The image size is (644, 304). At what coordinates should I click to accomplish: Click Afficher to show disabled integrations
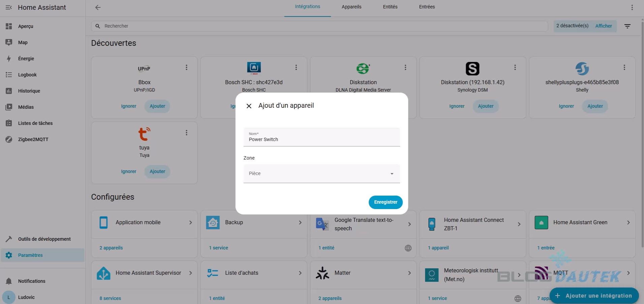pyautogui.click(x=603, y=26)
